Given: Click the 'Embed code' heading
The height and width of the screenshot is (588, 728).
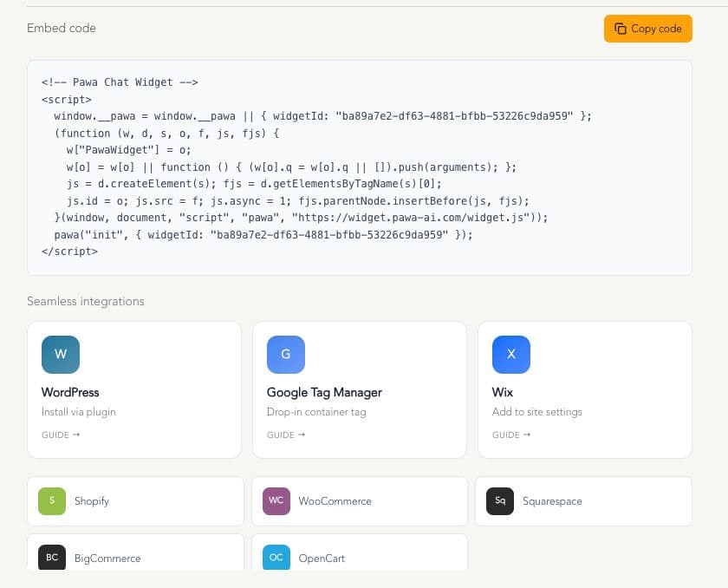Looking at the screenshot, I should coord(62,28).
